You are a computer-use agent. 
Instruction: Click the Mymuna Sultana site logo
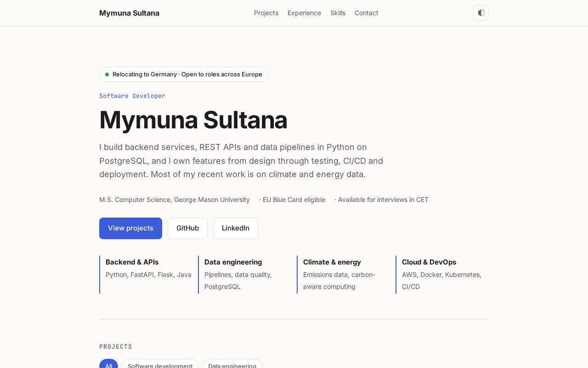tap(129, 13)
